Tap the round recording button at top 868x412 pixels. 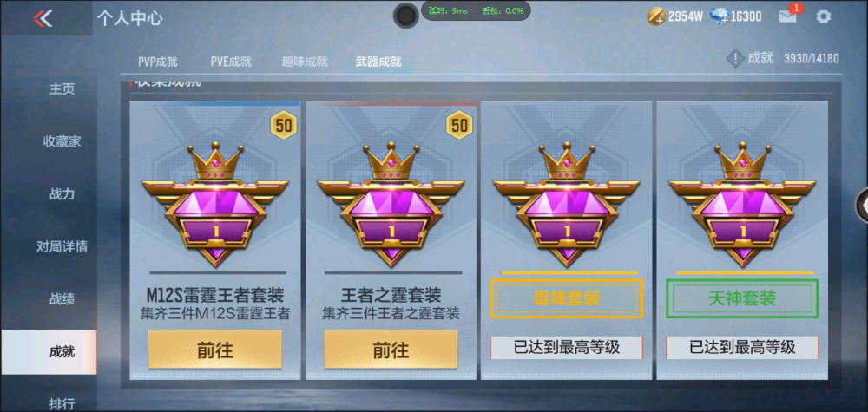(405, 16)
